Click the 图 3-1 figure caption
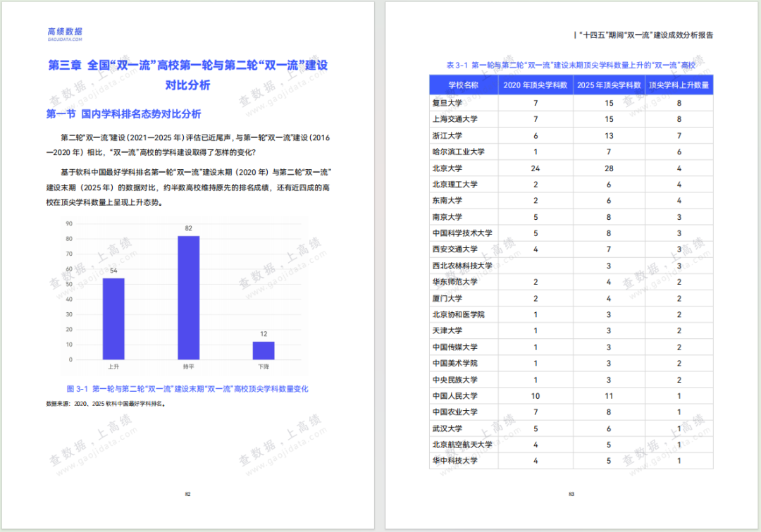Image resolution: width=761 pixels, height=532 pixels. 187,389
